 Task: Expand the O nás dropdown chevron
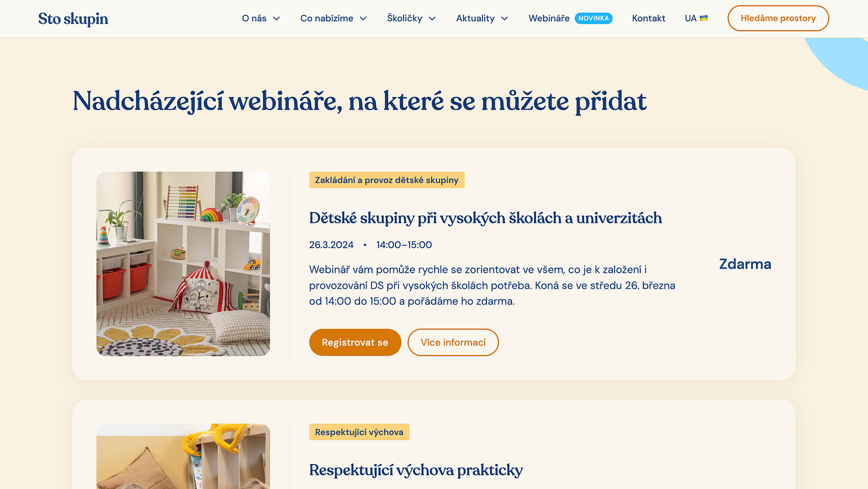coord(277,18)
